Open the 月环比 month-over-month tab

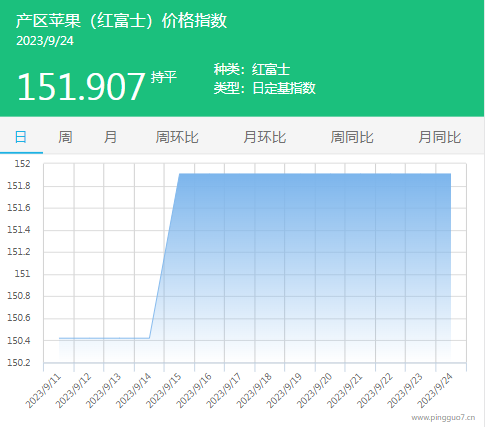pyautogui.click(x=265, y=137)
